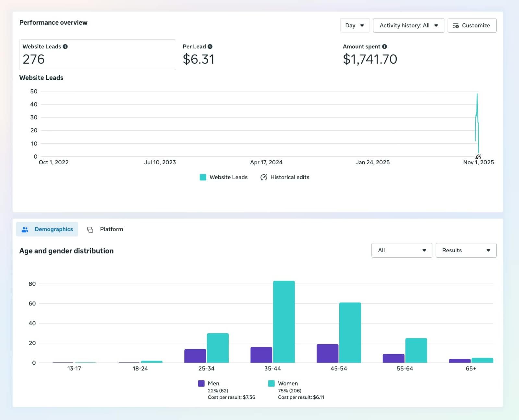519x420 pixels.
Task: Switch to the Demographics tab
Action: (x=47, y=229)
